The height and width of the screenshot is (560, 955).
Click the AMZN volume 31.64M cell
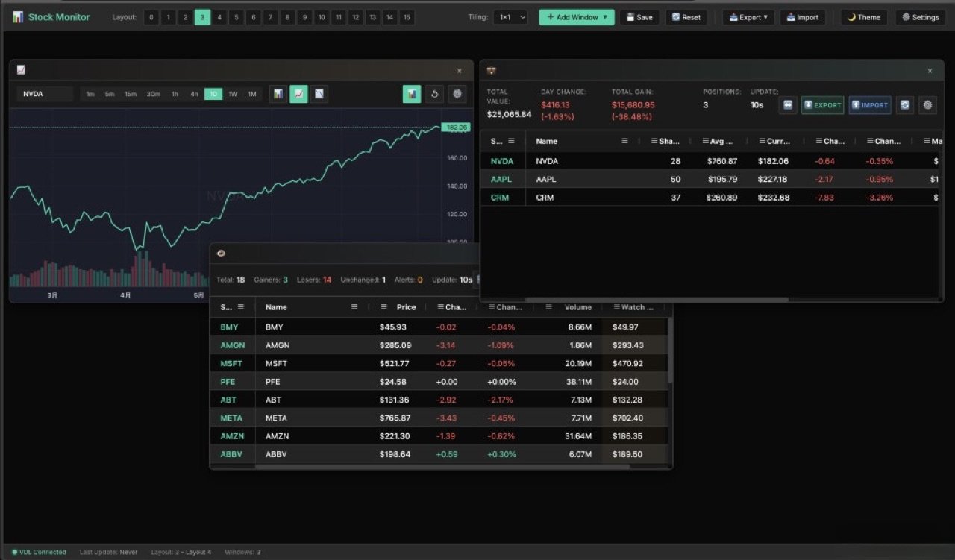click(x=579, y=436)
